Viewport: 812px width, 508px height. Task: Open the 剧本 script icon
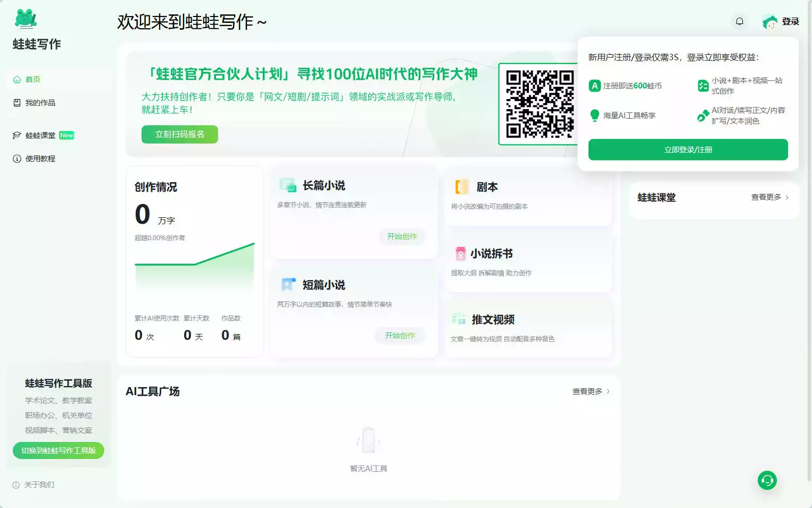461,187
